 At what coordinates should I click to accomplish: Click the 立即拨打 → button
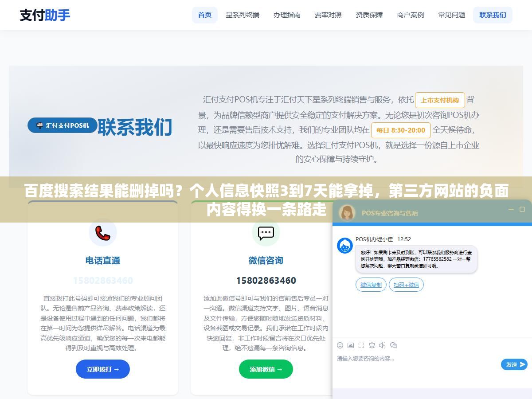103,369
